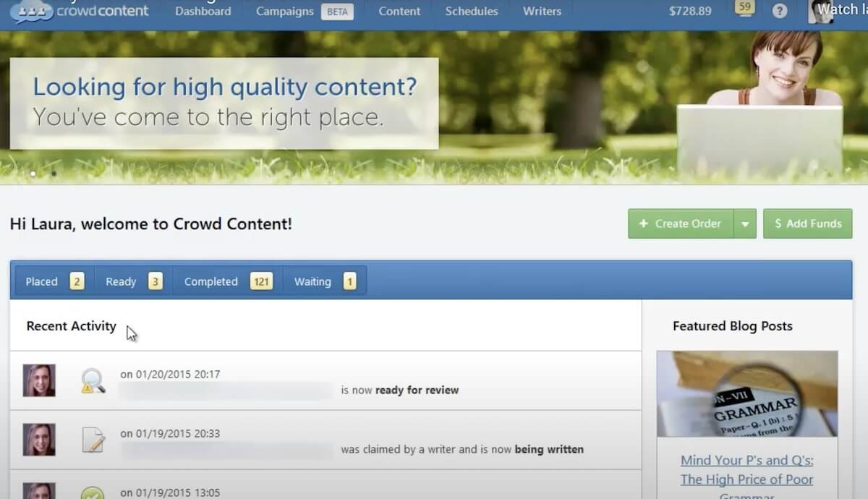Viewport: 868px width, 499px height.
Task: Click the Crowd Content logo
Action: (x=80, y=11)
